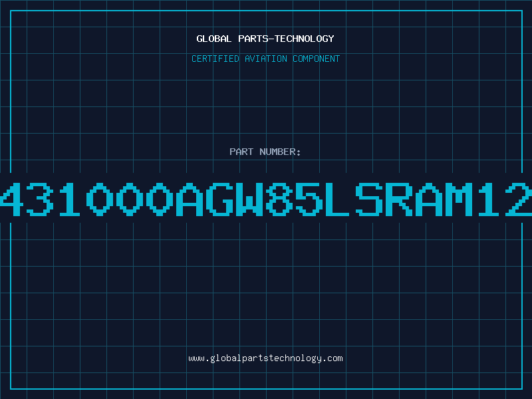Click the CERTIFIED AVIATION COMPONENT subtitle
This screenshot has width=532, height=399.
point(265,59)
